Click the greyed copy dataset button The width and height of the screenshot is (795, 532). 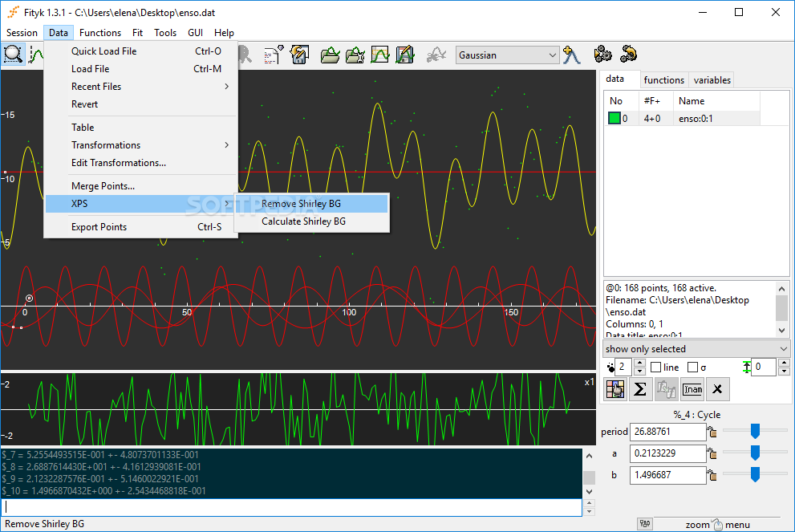[666, 389]
